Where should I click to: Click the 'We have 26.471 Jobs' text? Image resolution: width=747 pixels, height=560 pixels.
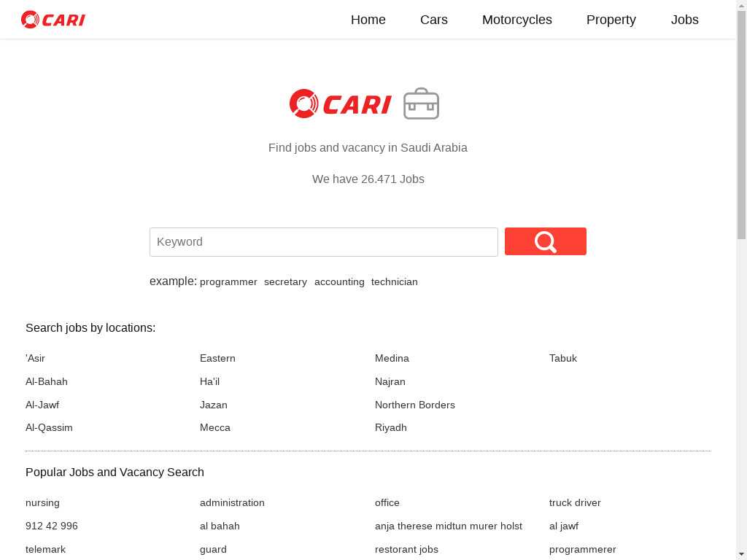click(368, 179)
